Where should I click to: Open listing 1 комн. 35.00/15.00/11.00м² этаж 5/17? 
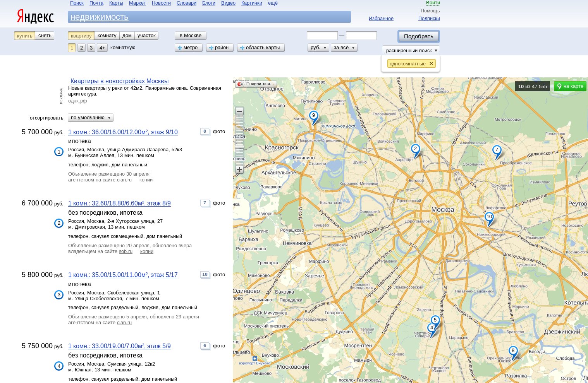pos(123,275)
